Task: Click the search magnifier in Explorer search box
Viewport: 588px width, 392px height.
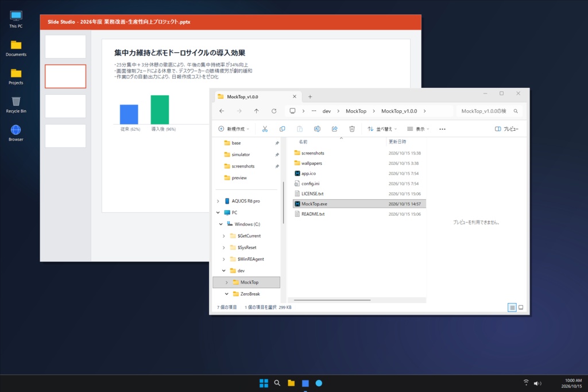Action: tap(516, 111)
